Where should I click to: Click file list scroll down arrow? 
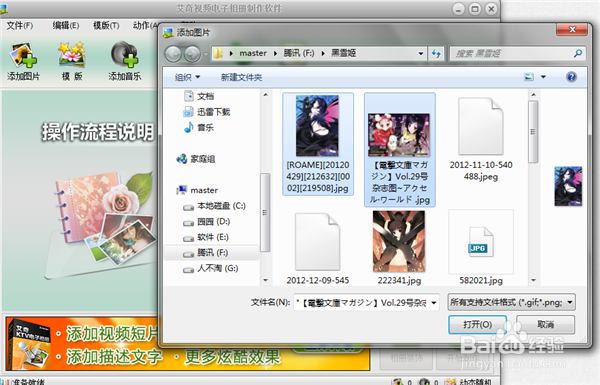click(x=533, y=280)
